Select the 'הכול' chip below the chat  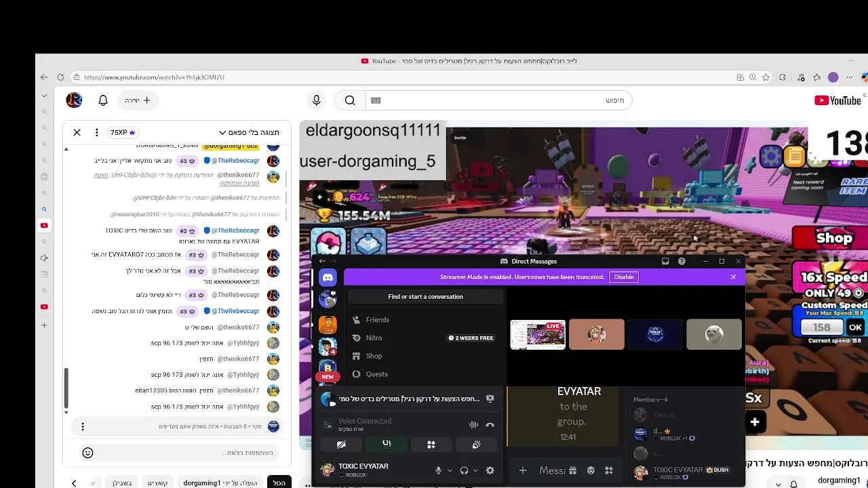[279, 483]
